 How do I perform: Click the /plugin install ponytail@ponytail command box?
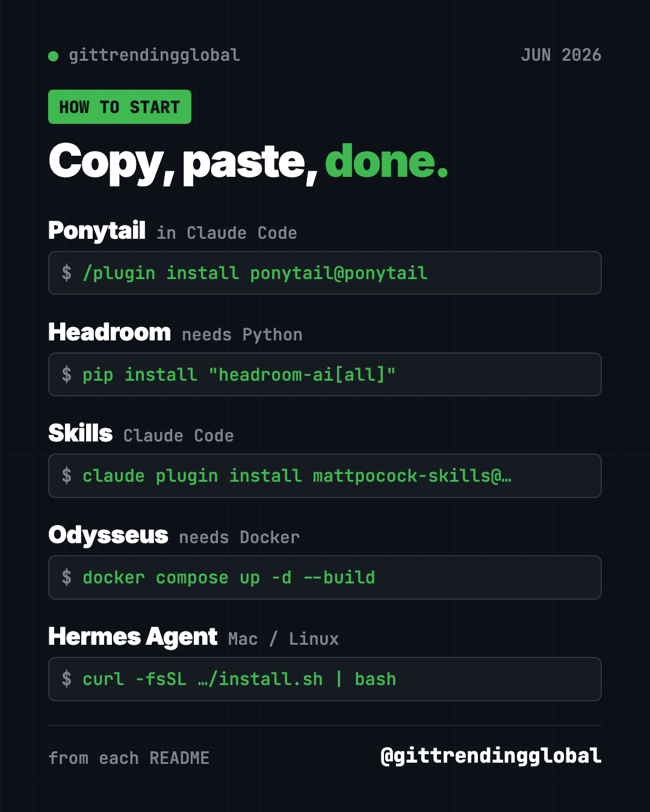click(x=325, y=273)
